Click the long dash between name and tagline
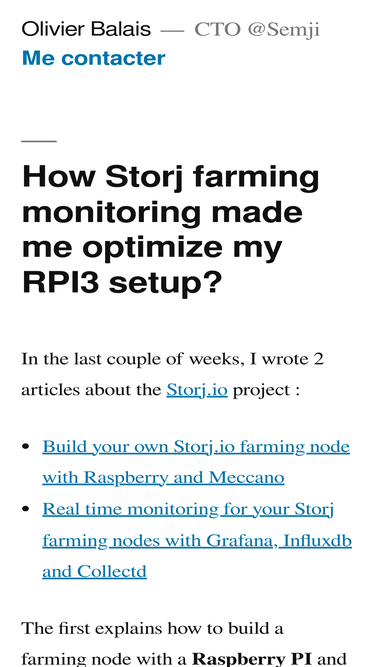Image resolution: width=375 pixels, height=667 pixels. 172,31
